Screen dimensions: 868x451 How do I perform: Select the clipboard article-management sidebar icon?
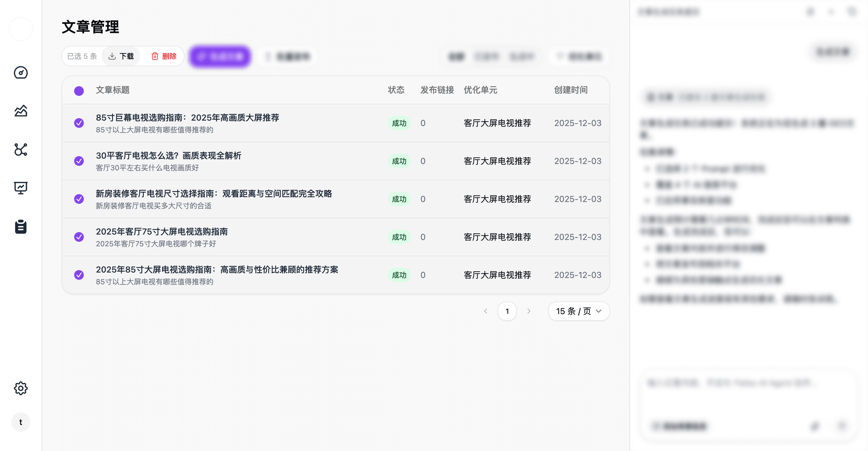[21, 226]
